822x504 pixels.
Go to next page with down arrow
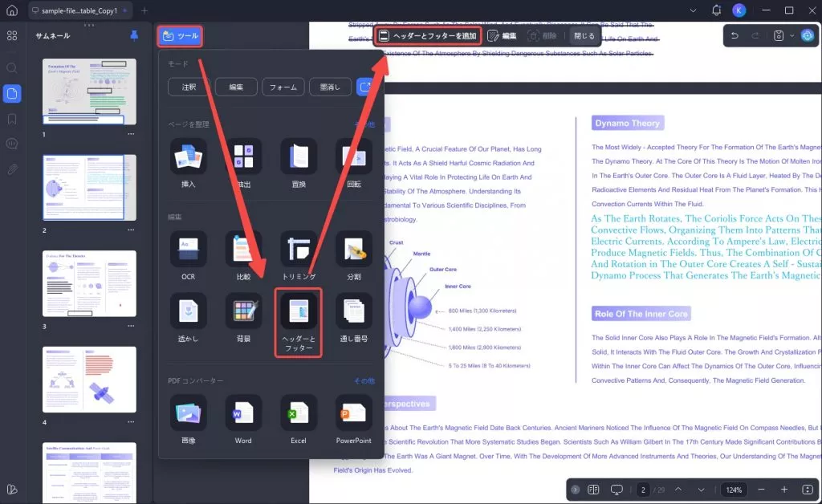click(x=701, y=490)
